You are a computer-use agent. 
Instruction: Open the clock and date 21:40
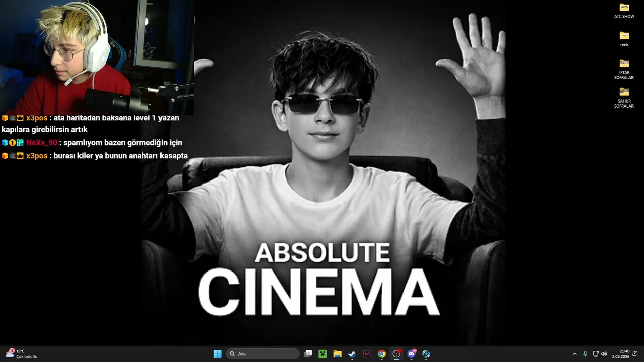point(621,354)
